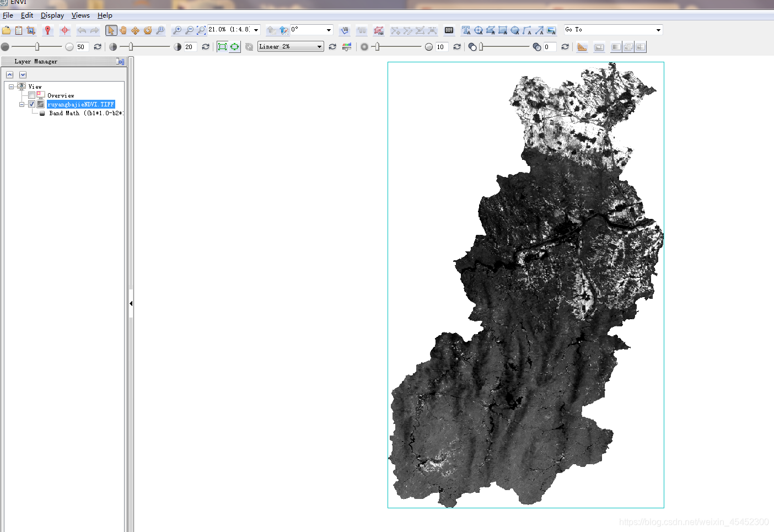Open the Display menu
The image size is (774, 532).
[x=52, y=15]
